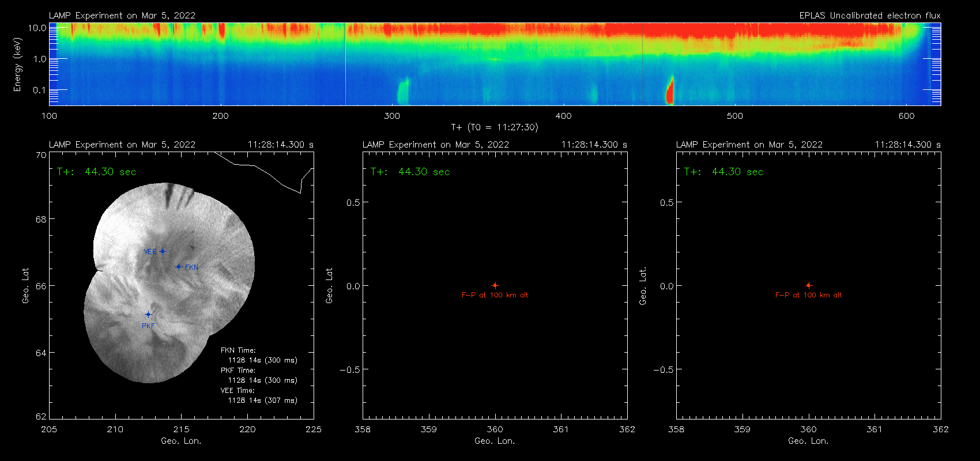This screenshot has width=980, height=461.
Task: Click the gray vertical line near T+ 445
Action: [x=642, y=64]
